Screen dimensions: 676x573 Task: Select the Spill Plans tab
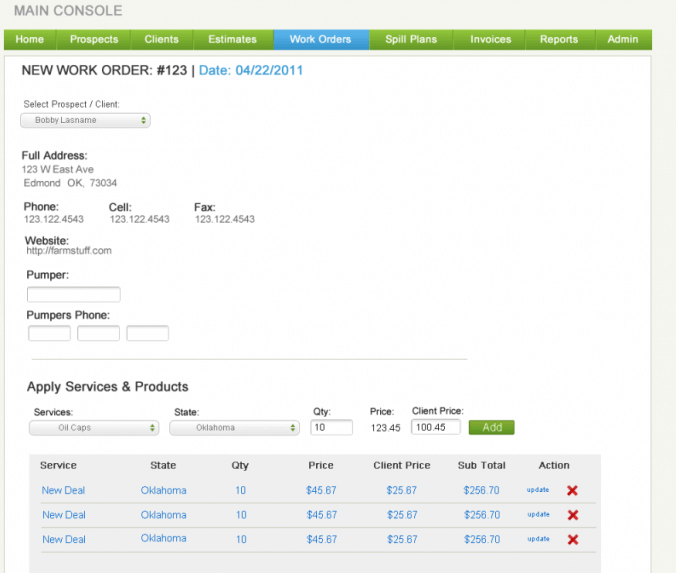pos(411,39)
